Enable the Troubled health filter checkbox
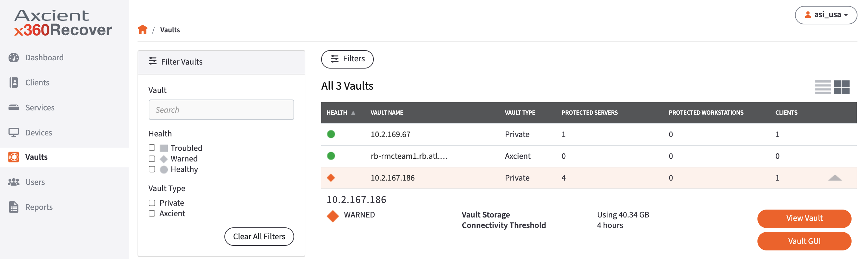 click(152, 148)
